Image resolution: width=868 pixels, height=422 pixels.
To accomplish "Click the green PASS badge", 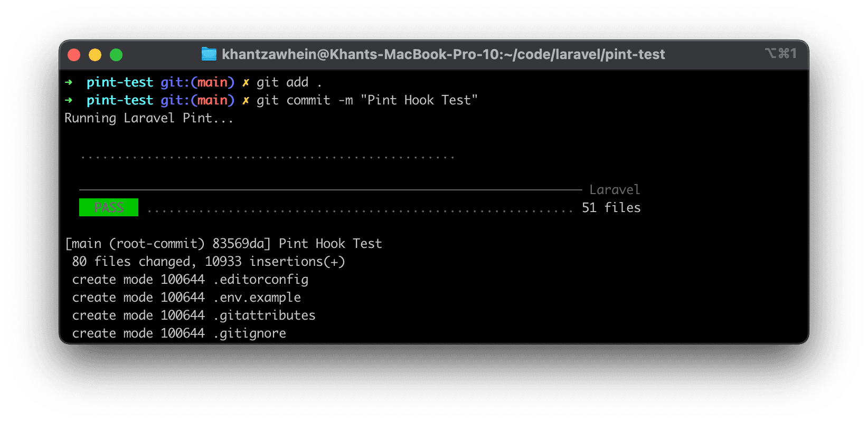I will 109,207.
